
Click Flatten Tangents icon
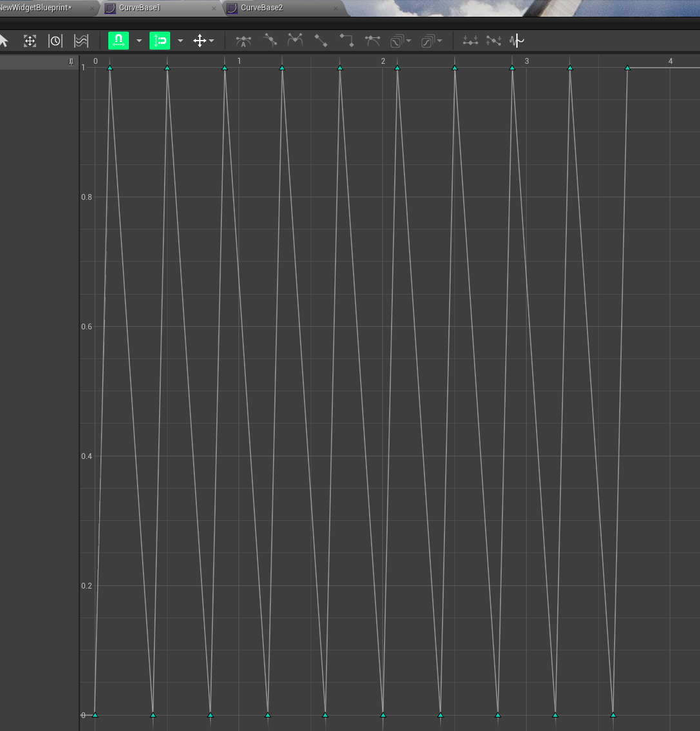[x=471, y=41]
